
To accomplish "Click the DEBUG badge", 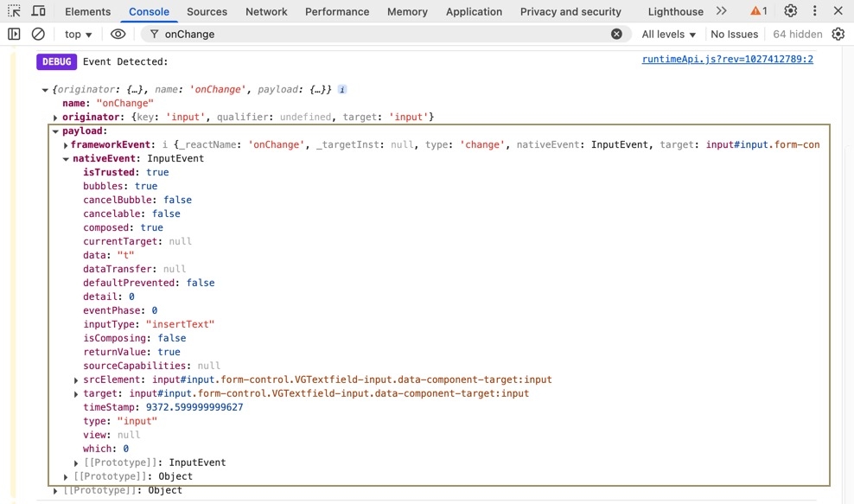I will 57,61.
